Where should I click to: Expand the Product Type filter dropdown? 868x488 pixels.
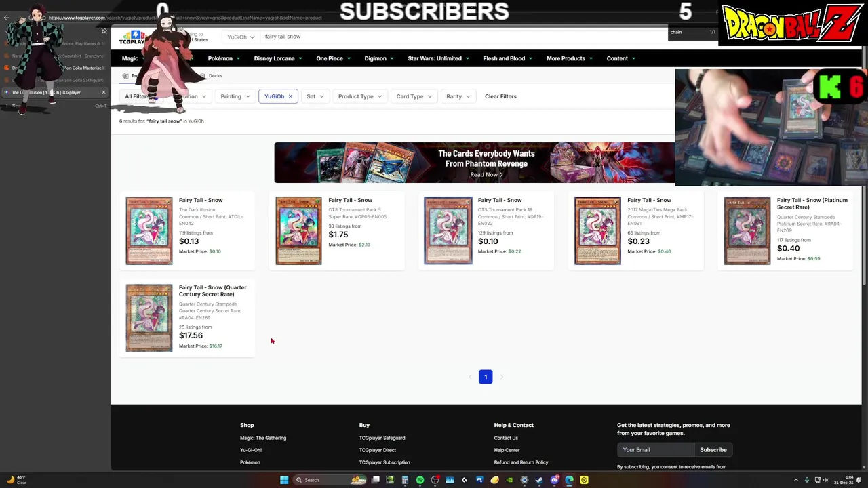(360, 96)
